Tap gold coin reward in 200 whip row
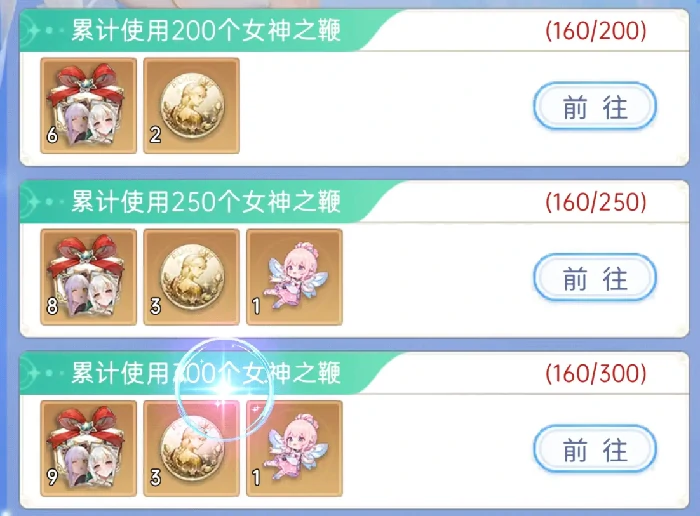700x516 pixels. pyautogui.click(x=192, y=105)
